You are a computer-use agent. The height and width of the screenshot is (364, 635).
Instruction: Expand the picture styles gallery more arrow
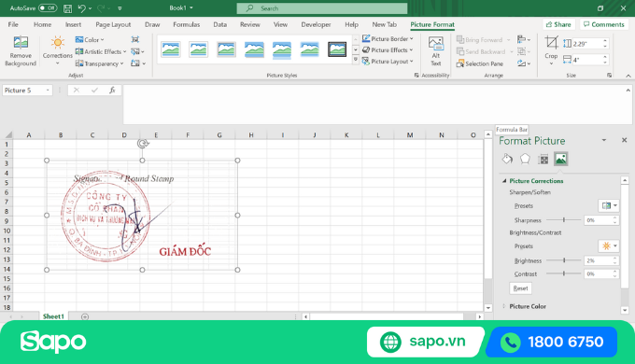pyautogui.click(x=355, y=60)
